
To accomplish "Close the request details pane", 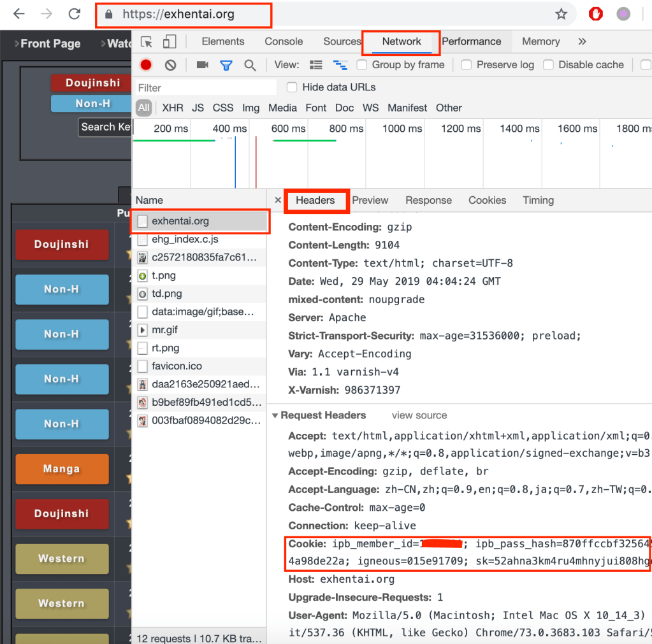I will [278, 200].
